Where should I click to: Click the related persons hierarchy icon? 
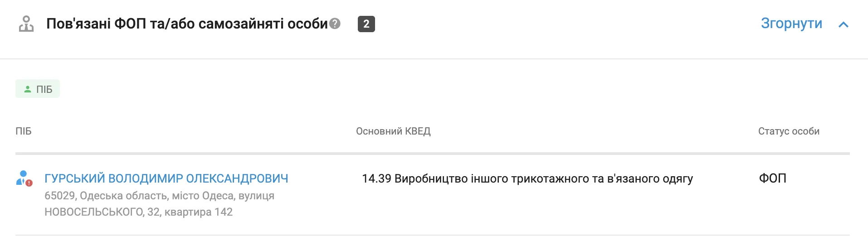pos(26,24)
